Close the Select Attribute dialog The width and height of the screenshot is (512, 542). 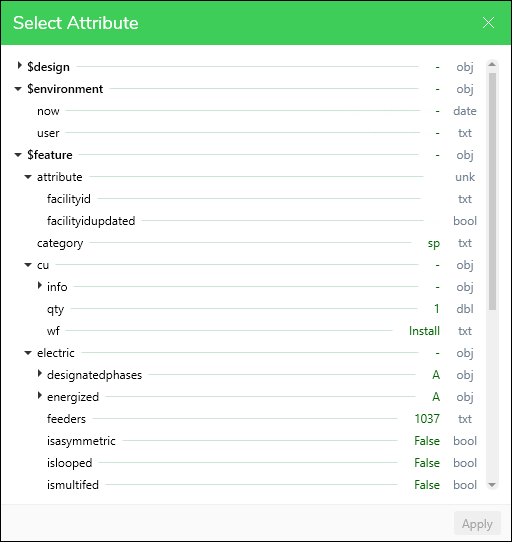coord(488,23)
